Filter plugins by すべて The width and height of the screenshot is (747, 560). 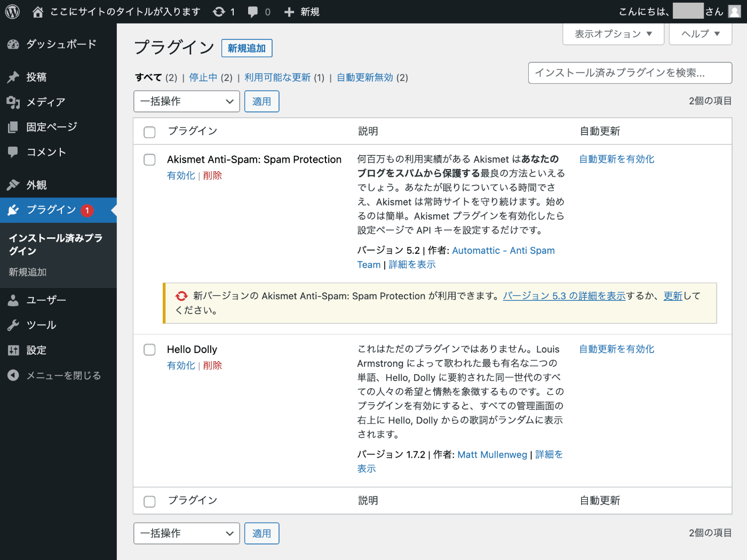point(148,77)
